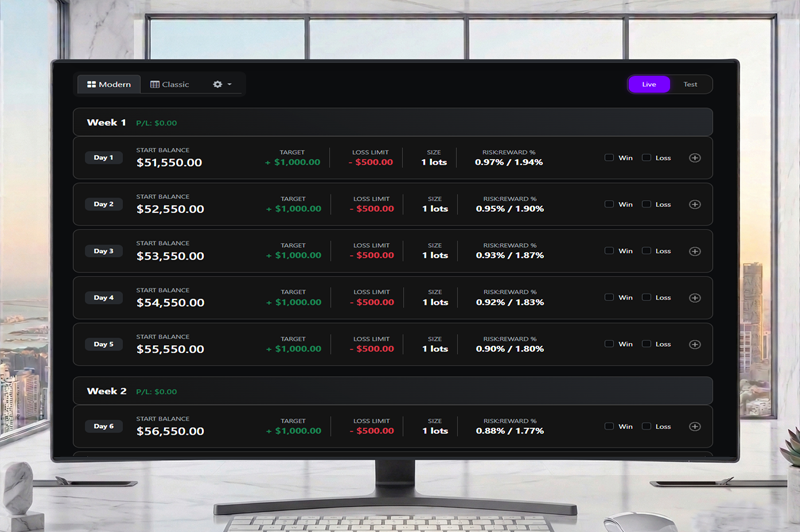Click the $54,550.00 start balance

click(170, 302)
